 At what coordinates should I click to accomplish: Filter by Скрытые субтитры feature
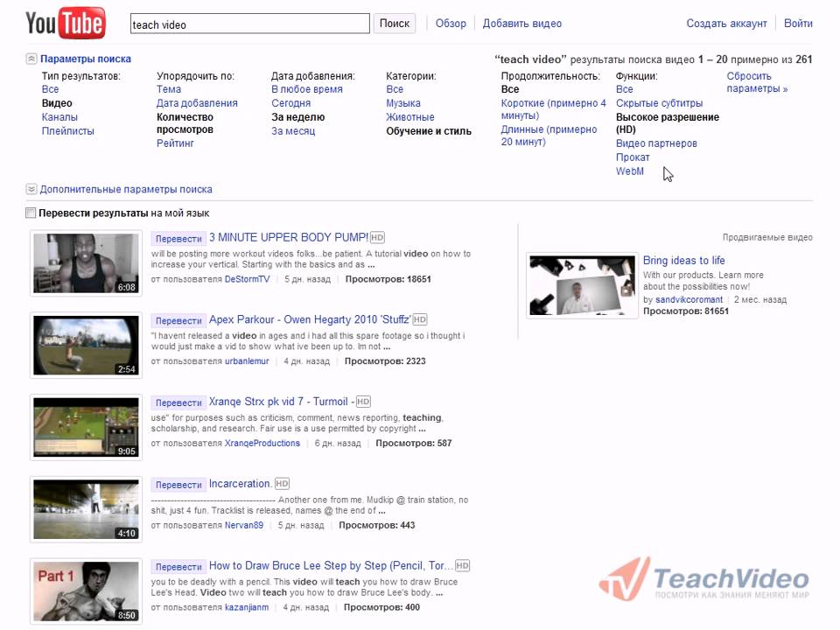tap(660, 103)
